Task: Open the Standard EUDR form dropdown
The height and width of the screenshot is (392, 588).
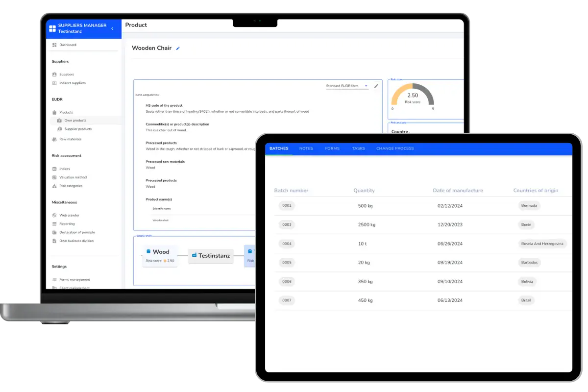Action: 347,86
